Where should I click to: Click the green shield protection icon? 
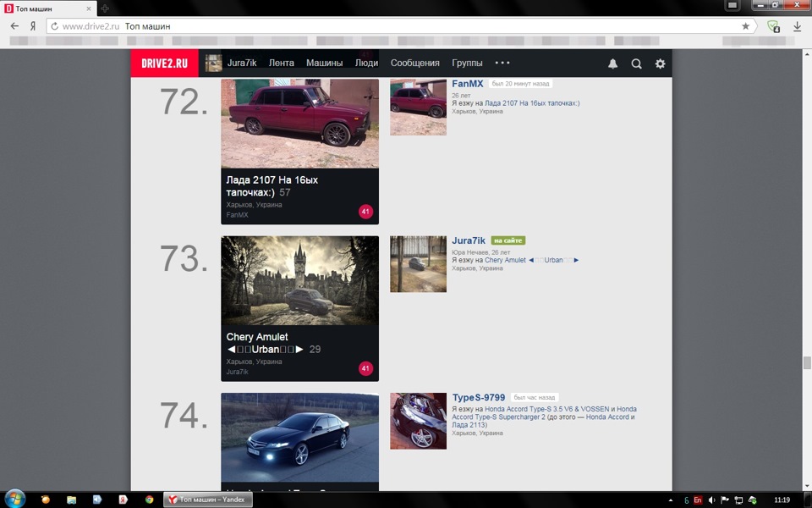(773, 26)
